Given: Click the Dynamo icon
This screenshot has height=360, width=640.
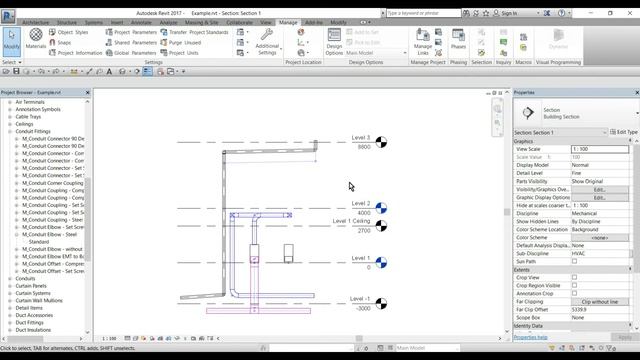Looking at the screenshot, I should pyautogui.click(x=558, y=39).
